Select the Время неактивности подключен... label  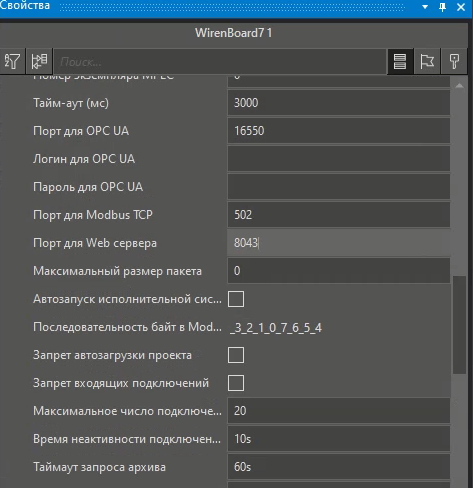127,439
